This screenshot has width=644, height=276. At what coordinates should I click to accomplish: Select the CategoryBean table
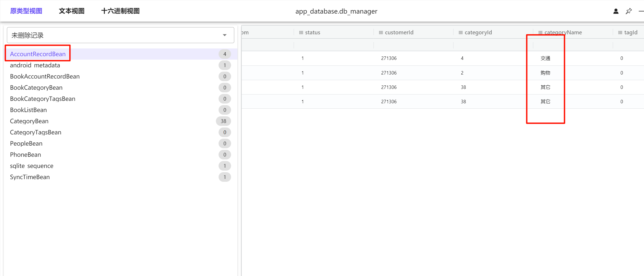click(29, 121)
